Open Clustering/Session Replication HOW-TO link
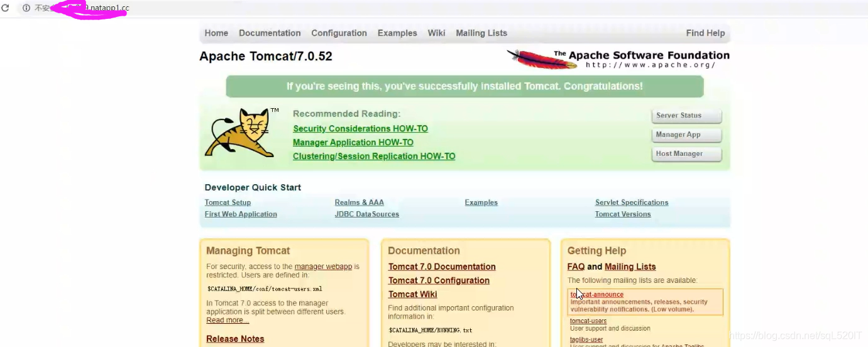The height and width of the screenshot is (347, 868). [x=374, y=157]
